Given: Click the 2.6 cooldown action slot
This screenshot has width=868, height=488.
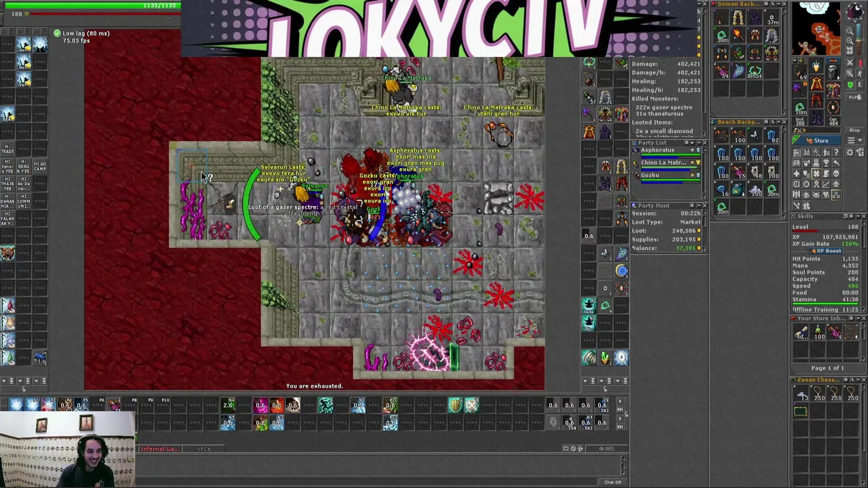Looking at the screenshot, I should 228,405.
